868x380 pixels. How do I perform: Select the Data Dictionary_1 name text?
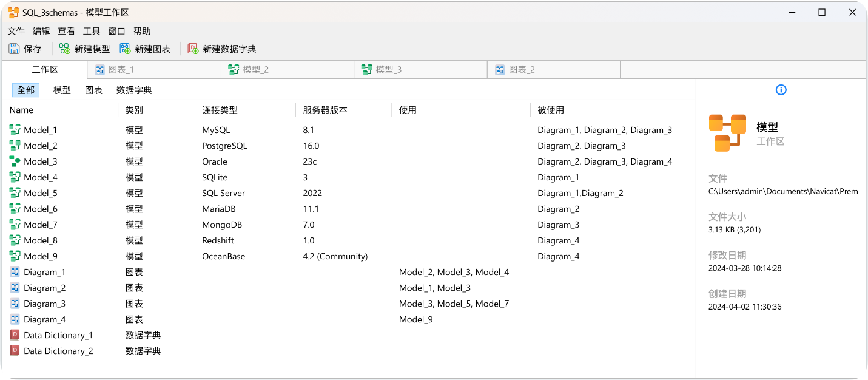[x=58, y=335]
